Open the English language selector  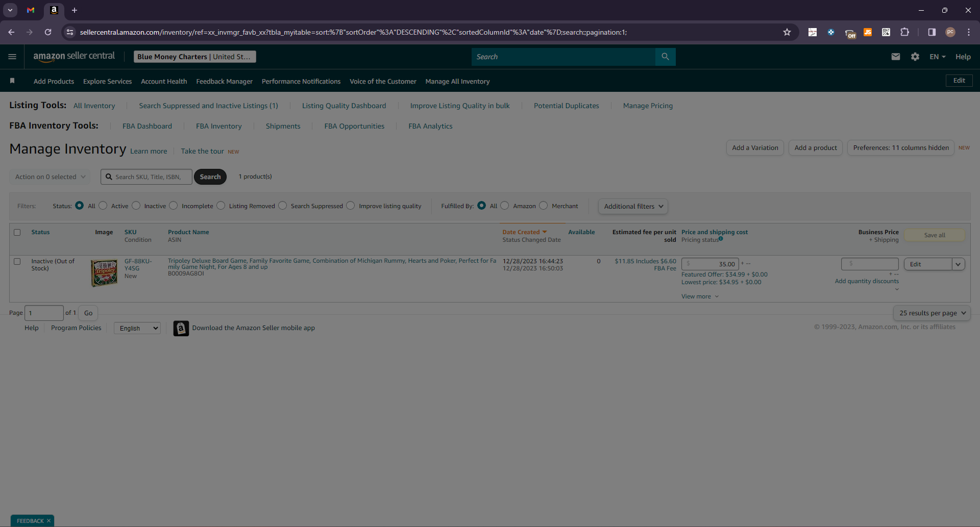click(x=137, y=328)
